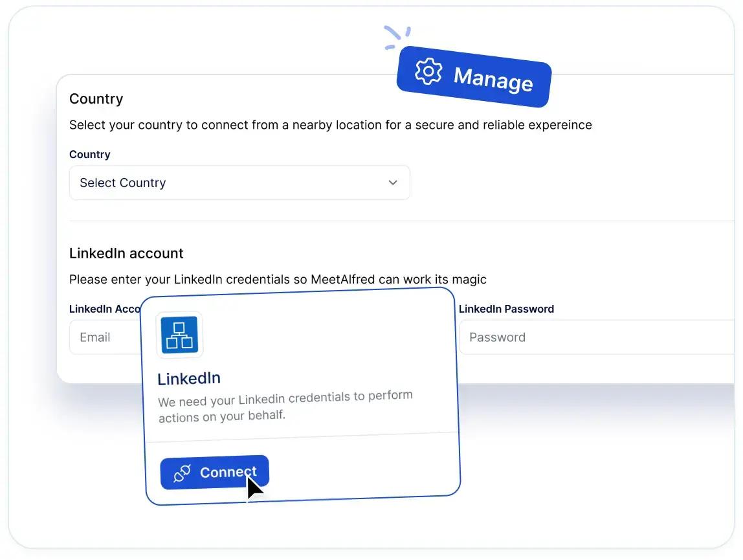Click the gear icon in Manage badge
743x560 pixels.
428,72
